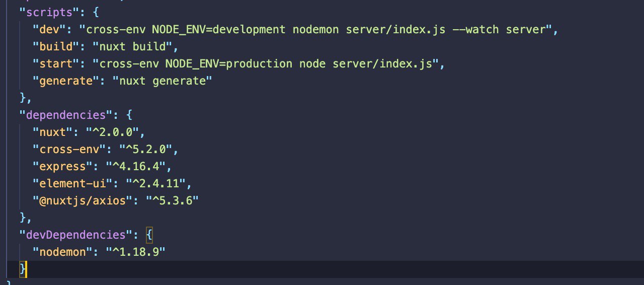Click the highlighted closing brace at the cursor
This screenshot has height=285, width=644.
(x=22, y=269)
